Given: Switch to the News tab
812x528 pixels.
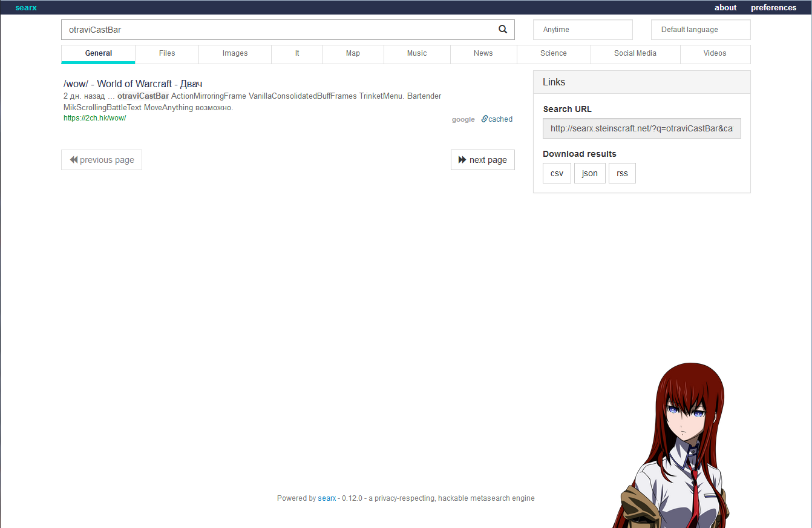Looking at the screenshot, I should pyautogui.click(x=483, y=54).
